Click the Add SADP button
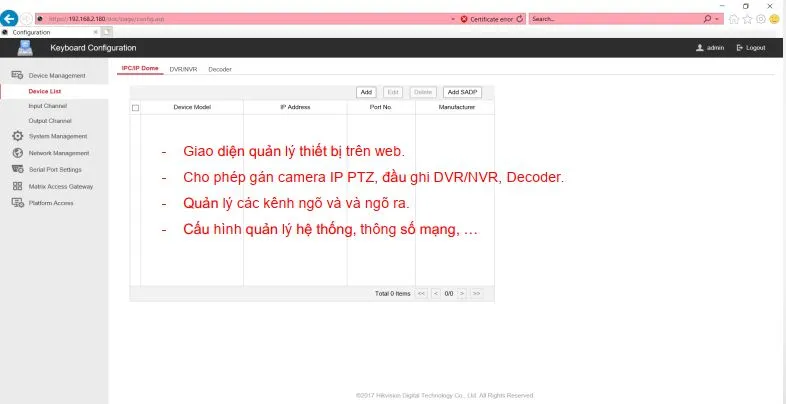Viewport: 786px width, 404px height. pyautogui.click(x=462, y=92)
